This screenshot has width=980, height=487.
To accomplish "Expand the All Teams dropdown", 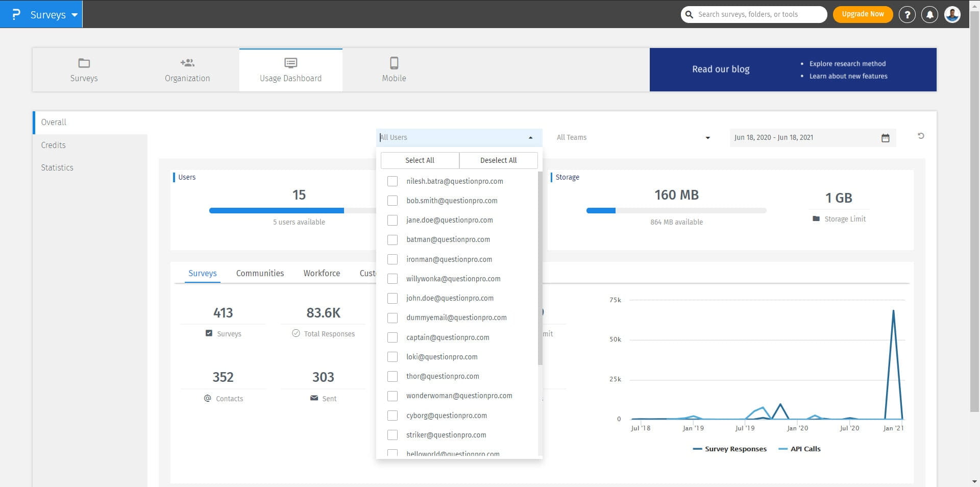I will (707, 138).
